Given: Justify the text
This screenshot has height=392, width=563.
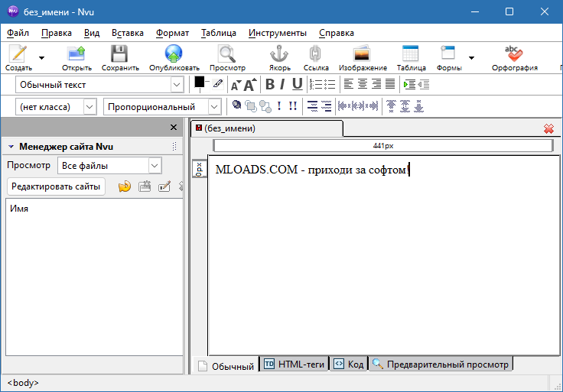Looking at the screenshot, I should point(390,84).
